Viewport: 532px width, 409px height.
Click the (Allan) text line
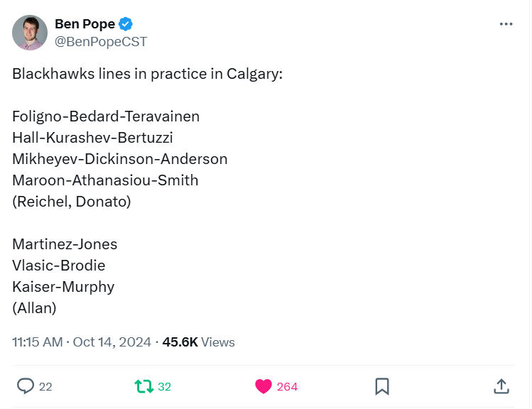coord(34,308)
